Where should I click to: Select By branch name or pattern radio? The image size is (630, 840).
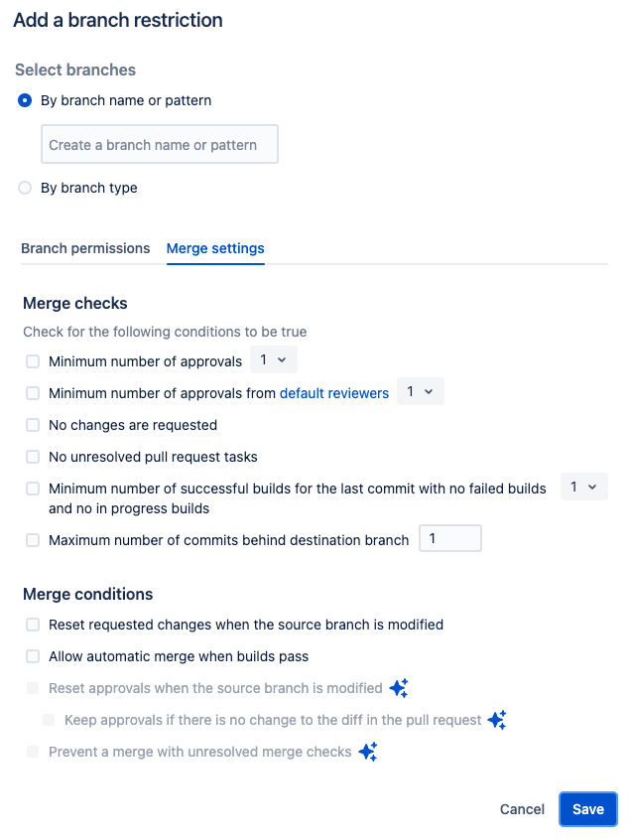(x=25, y=100)
